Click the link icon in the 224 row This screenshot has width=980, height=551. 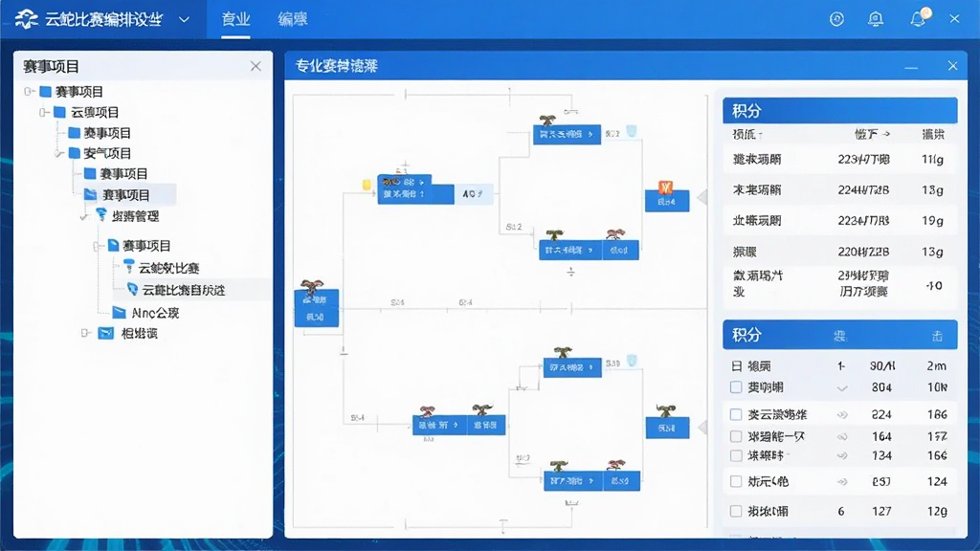coord(842,415)
